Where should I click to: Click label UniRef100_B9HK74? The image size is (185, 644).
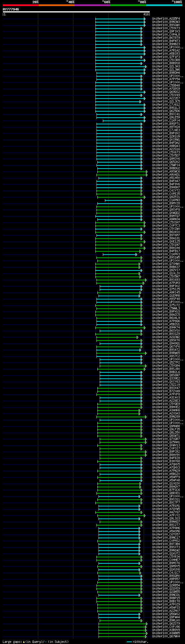pyautogui.click(x=166, y=328)
